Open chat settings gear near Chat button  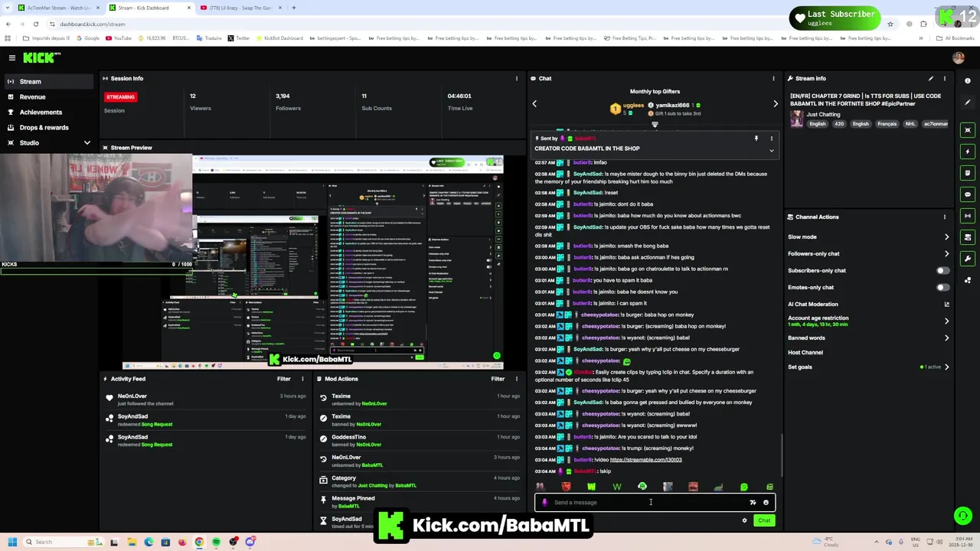[744, 520]
